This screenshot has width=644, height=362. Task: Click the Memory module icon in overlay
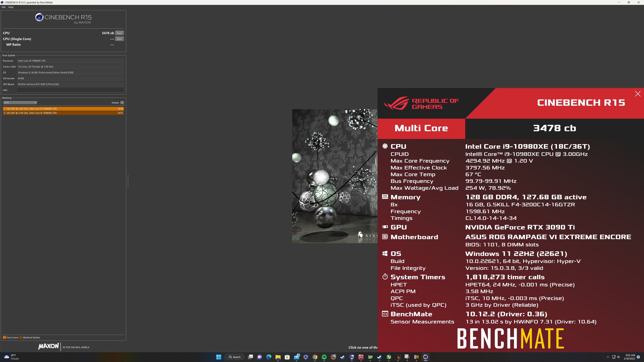tap(385, 197)
